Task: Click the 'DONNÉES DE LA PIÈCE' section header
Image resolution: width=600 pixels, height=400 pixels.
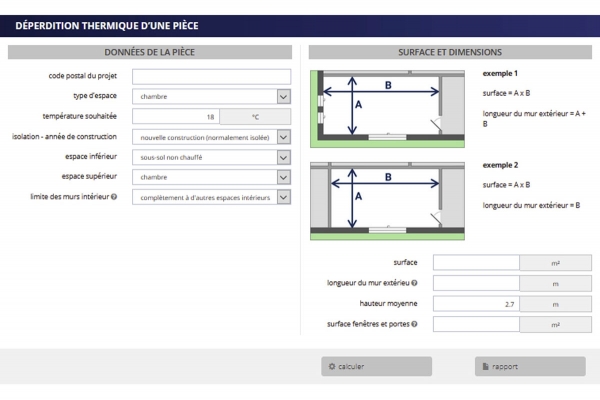Action: click(x=150, y=52)
